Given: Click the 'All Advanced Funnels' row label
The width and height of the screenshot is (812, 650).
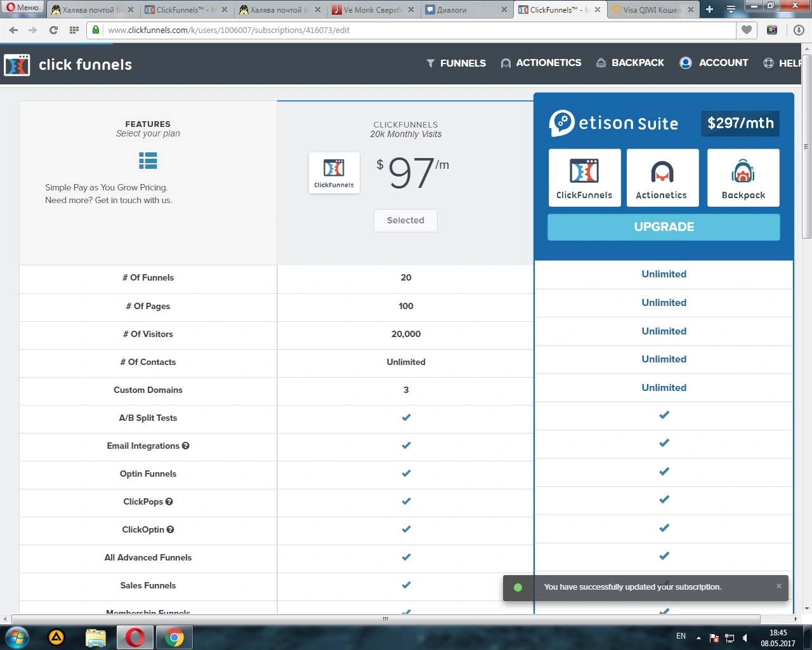Looking at the screenshot, I should [x=148, y=557].
